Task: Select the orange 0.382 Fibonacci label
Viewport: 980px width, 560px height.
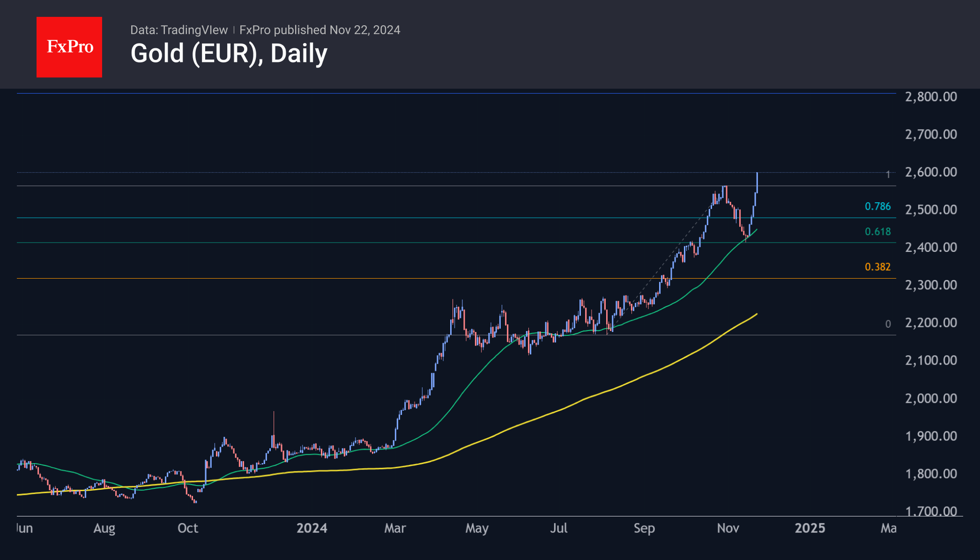Action: click(x=877, y=267)
